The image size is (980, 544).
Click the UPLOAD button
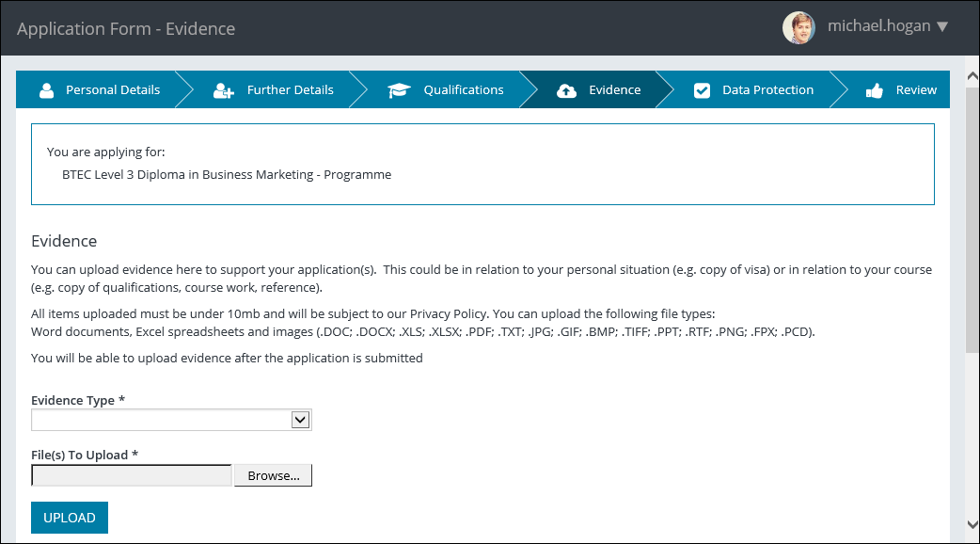coord(69,517)
